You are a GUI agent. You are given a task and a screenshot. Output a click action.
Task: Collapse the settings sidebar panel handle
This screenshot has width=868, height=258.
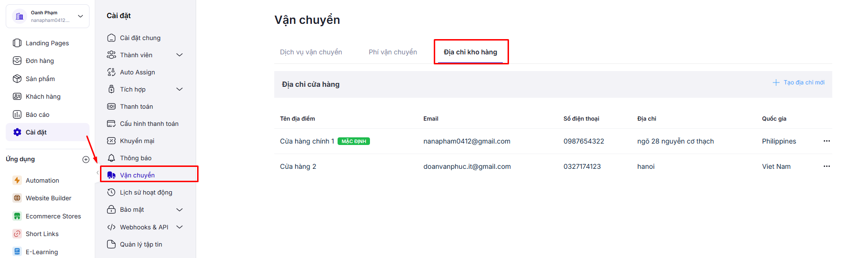coord(98,173)
